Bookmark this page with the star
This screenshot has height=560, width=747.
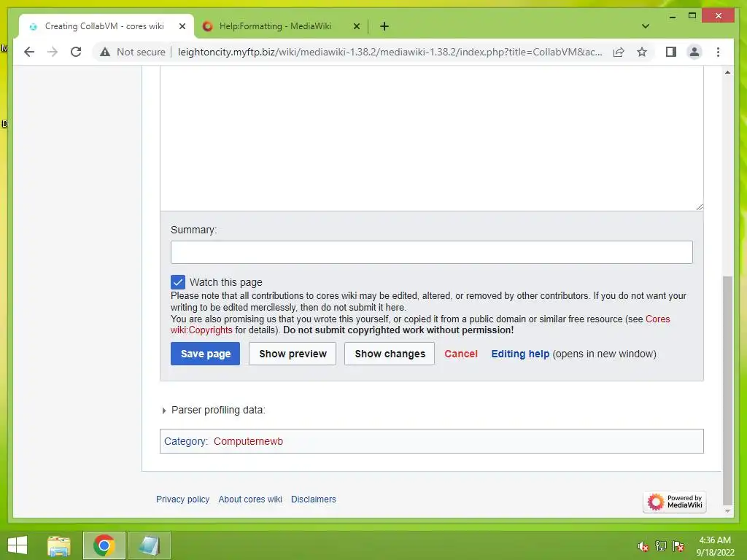[642, 52]
